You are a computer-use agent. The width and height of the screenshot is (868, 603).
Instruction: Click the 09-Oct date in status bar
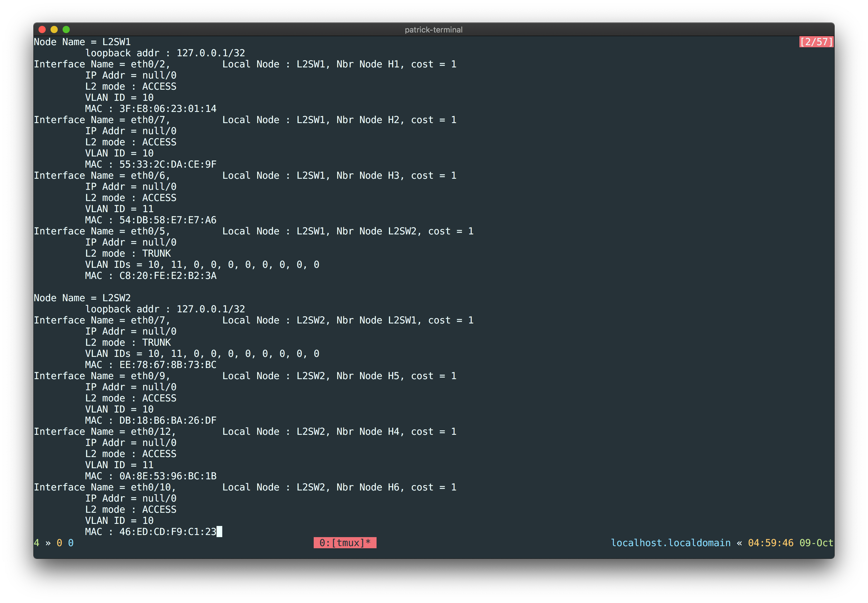tap(816, 543)
